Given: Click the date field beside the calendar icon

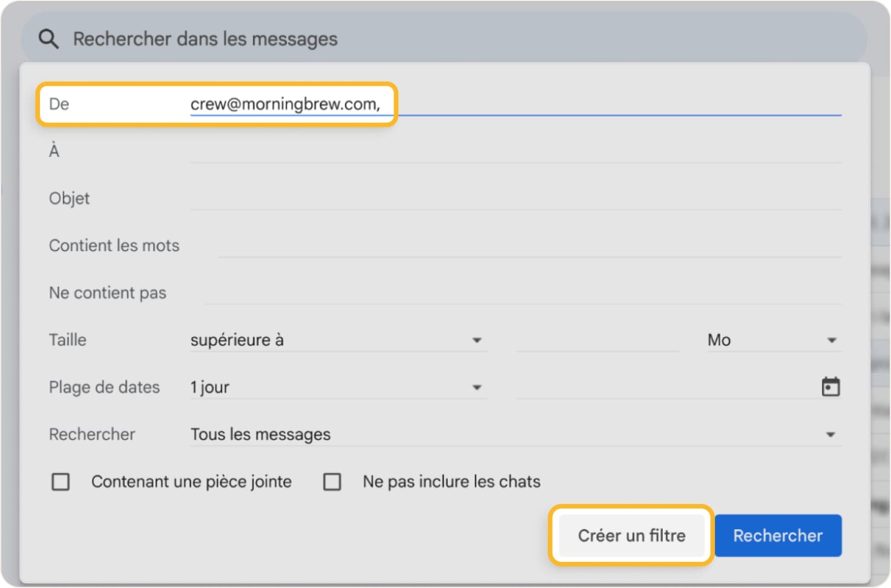Looking at the screenshot, I should point(666,387).
